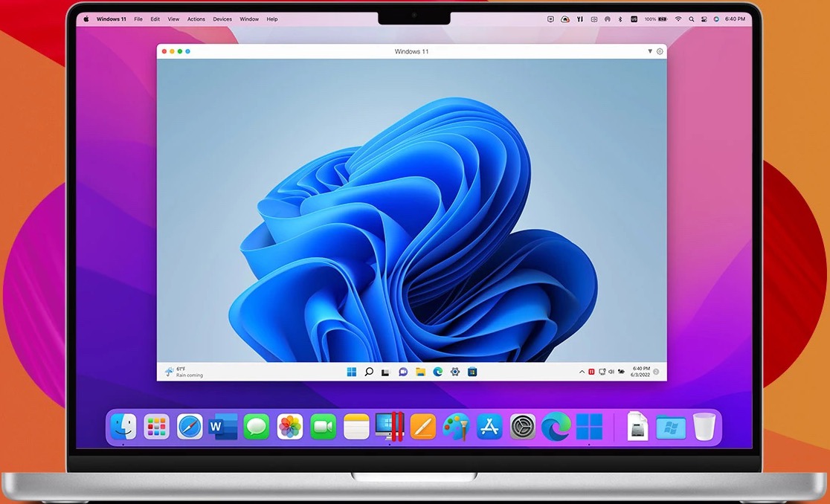
Task: Open the Devices menu
Action: (222, 19)
